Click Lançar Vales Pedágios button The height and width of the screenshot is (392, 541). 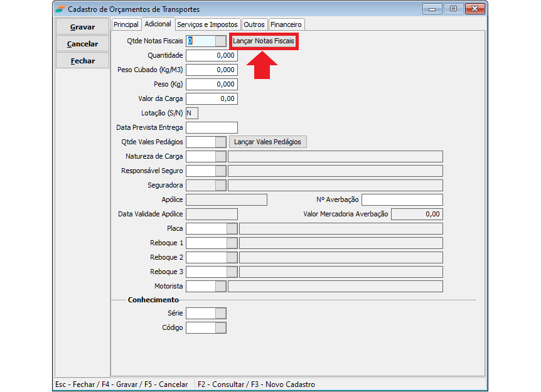tap(267, 142)
